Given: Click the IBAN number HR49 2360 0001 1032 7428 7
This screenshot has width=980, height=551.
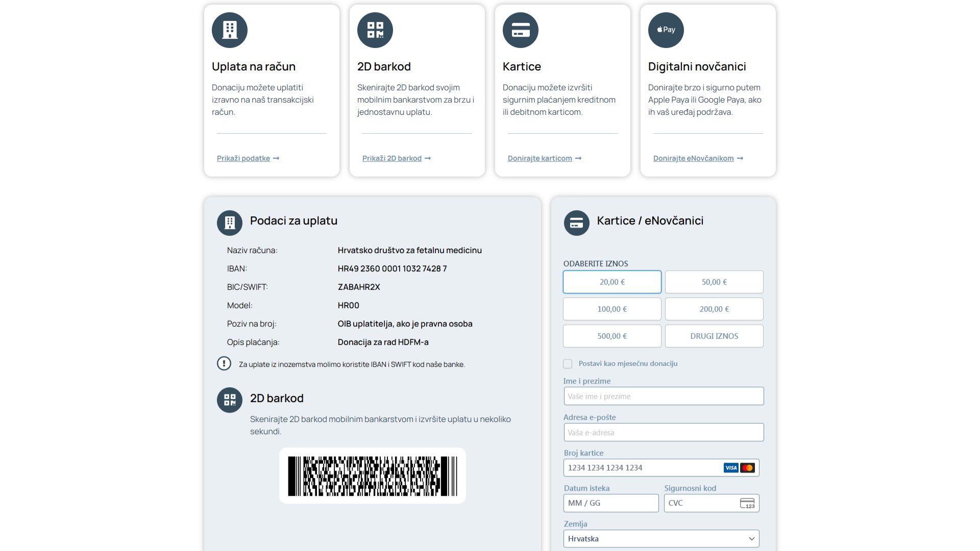Looking at the screenshot, I should pos(392,269).
